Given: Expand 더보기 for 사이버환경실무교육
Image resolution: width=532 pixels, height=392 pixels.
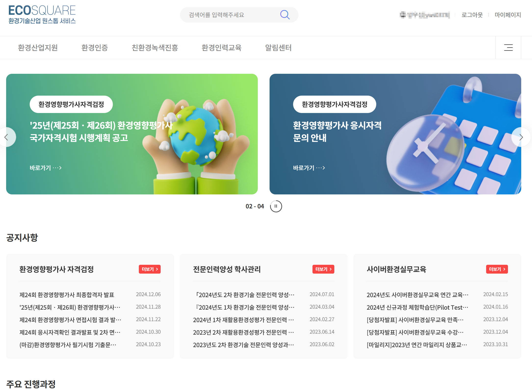Looking at the screenshot, I should click(497, 269).
